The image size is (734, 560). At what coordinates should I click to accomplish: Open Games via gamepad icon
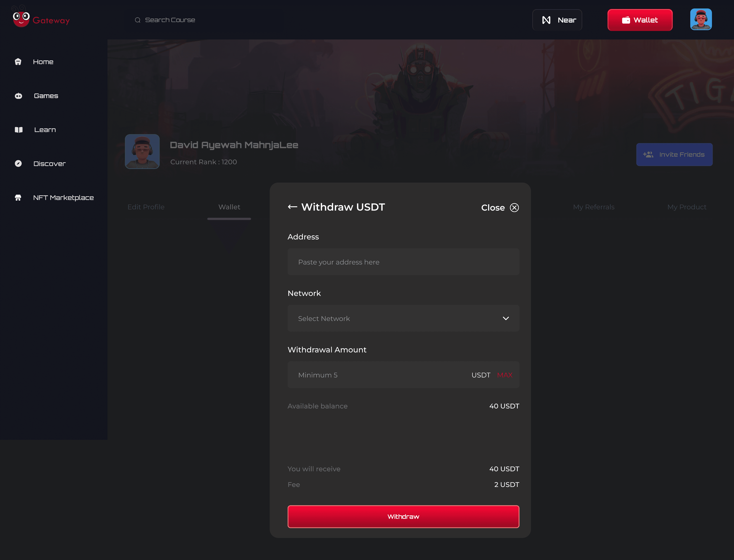[x=18, y=96]
